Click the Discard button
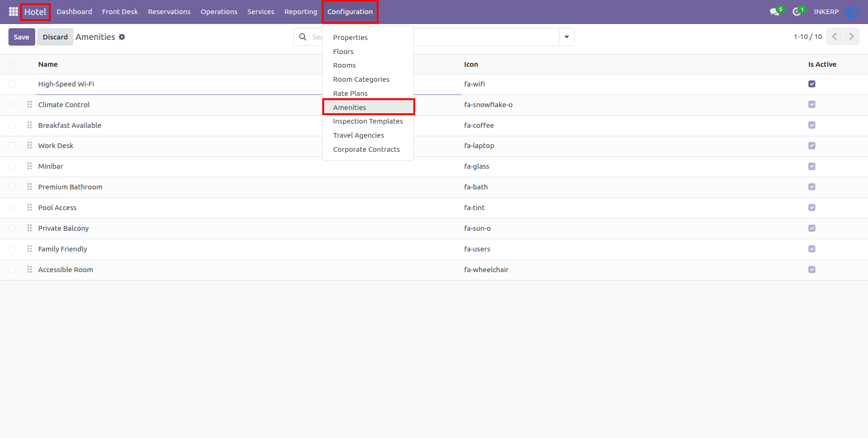The height and width of the screenshot is (438, 868). coord(55,37)
